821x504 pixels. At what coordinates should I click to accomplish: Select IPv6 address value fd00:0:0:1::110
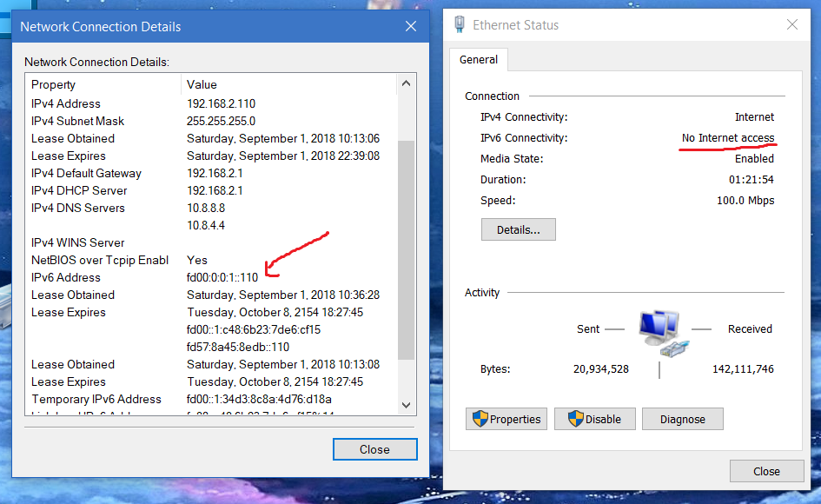coord(222,278)
